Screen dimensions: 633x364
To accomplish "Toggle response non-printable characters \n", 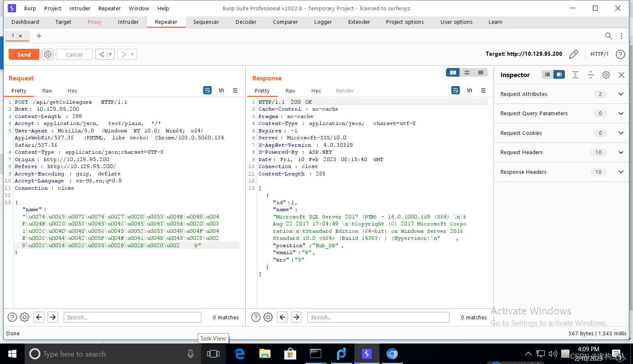I will point(469,90).
